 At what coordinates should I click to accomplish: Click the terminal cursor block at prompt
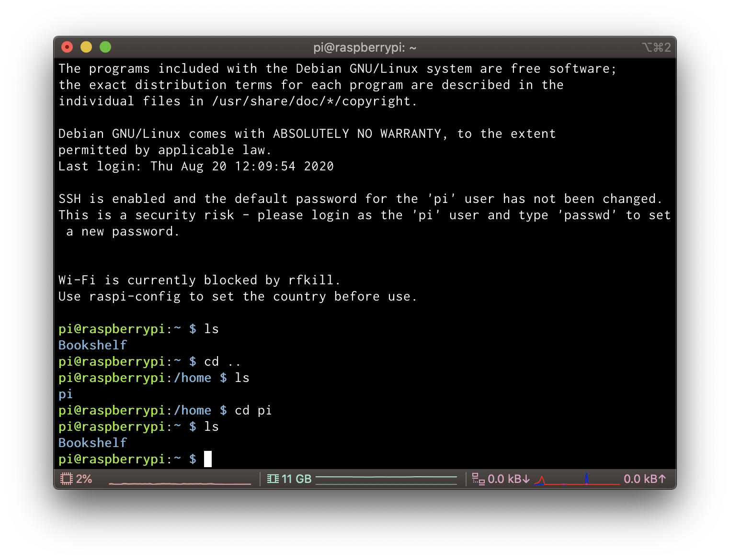click(x=208, y=459)
